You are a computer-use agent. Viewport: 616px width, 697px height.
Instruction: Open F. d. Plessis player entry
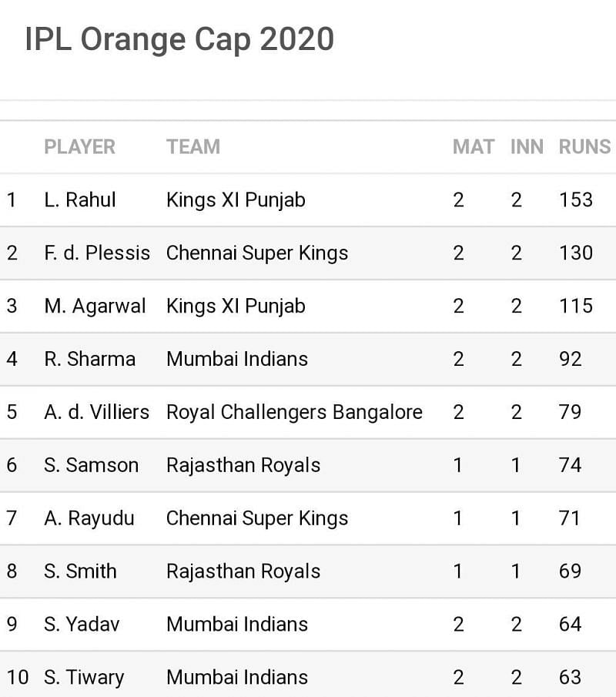97,253
